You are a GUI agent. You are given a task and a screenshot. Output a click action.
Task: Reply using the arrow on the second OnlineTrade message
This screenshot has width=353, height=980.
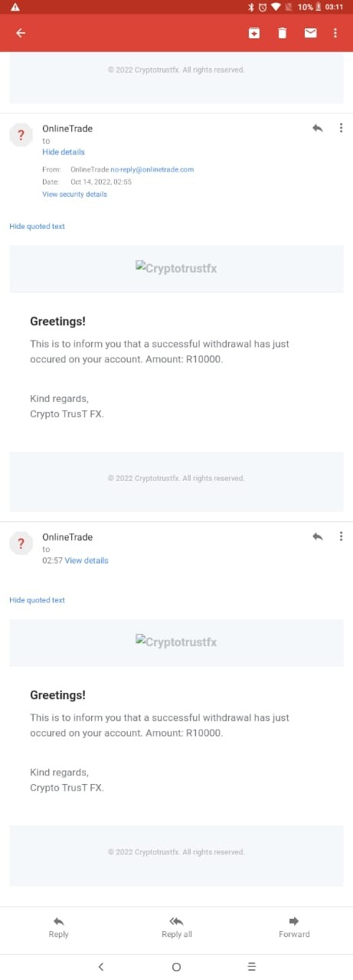(317, 537)
